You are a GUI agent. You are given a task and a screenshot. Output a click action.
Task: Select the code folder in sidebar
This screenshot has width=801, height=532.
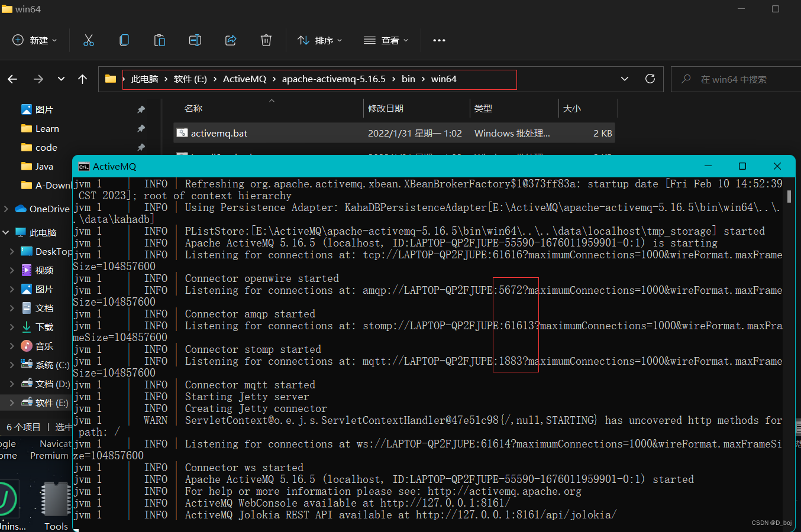tap(46, 147)
